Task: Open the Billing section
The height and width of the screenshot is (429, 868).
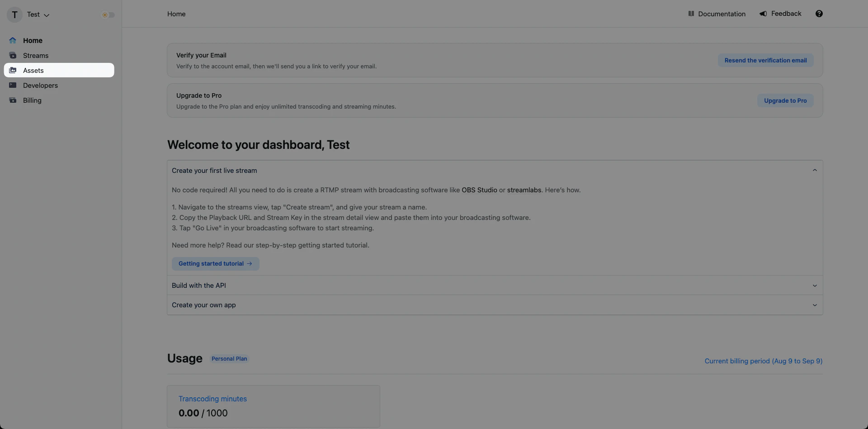Action: (x=32, y=100)
